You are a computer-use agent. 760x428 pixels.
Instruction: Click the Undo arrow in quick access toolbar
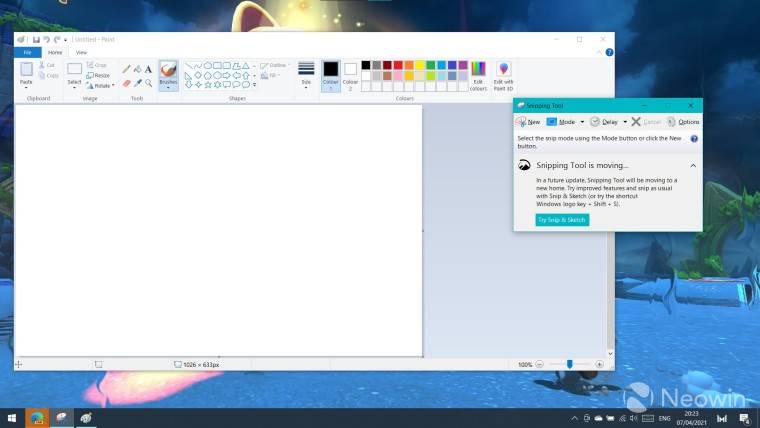47,40
